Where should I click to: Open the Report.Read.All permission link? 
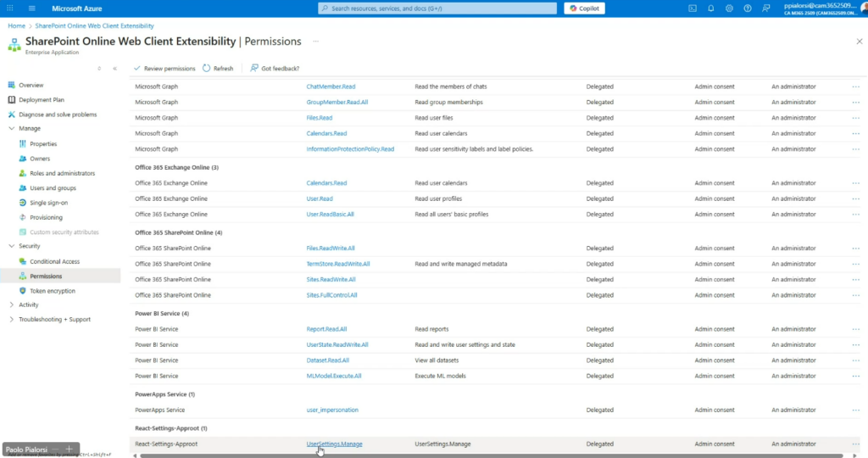tap(326, 329)
